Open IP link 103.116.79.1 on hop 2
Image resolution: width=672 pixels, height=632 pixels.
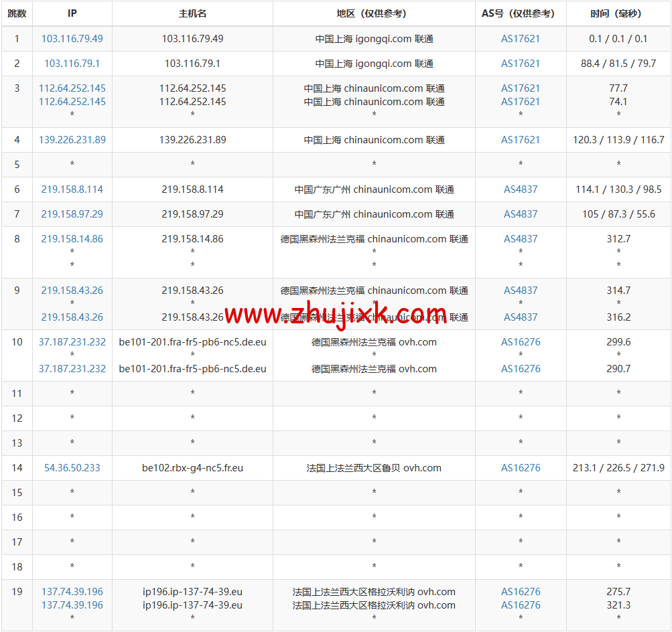[72, 63]
